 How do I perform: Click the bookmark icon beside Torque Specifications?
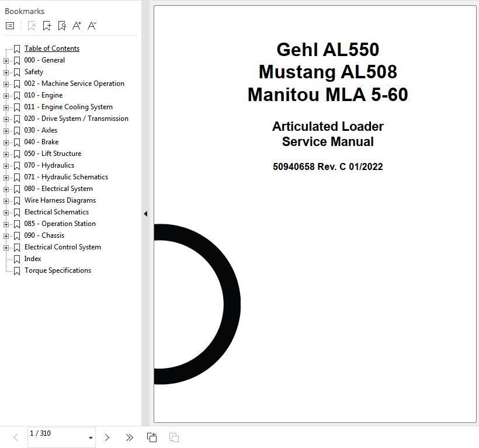pyautogui.click(x=17, y=271)
